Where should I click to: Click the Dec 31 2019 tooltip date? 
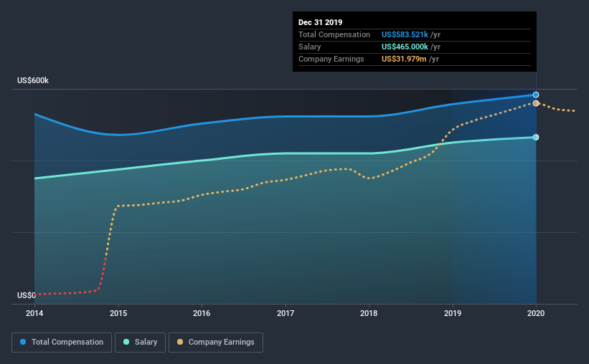(321, 22)
